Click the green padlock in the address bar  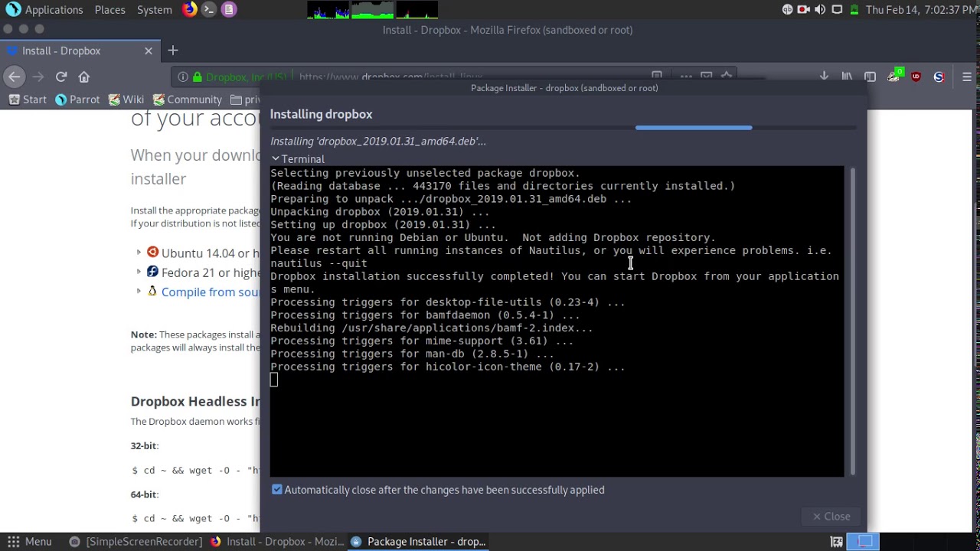coord(198,77)
